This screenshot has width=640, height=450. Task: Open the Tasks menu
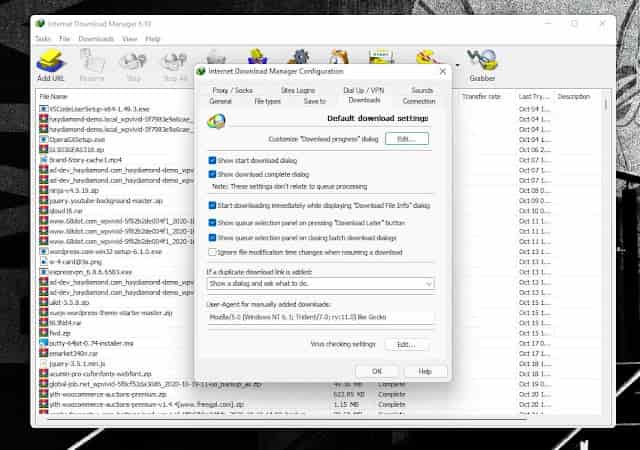43,39
